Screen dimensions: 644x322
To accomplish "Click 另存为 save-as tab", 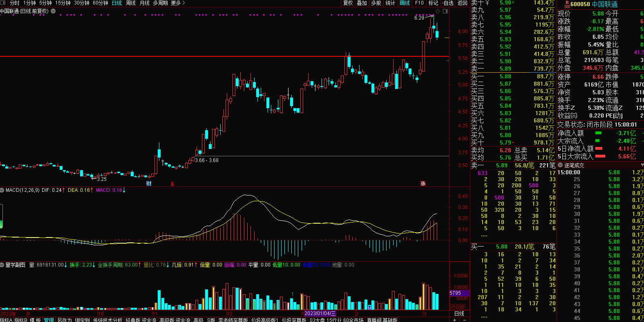I will pos(65,320).
